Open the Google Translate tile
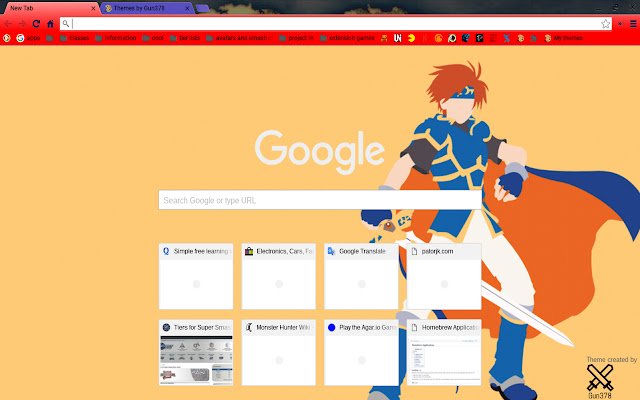640x400 pixels. (361, 276)
